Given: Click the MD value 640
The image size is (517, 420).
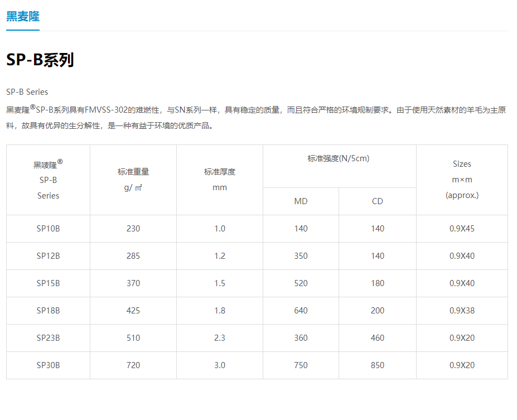Looking at the screenshot, I should [301, 311].
